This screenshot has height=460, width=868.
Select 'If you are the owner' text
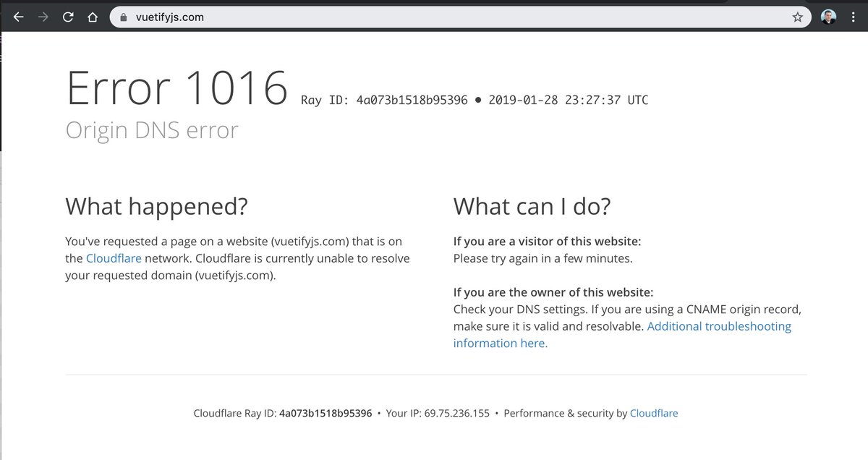click(553, 292)
